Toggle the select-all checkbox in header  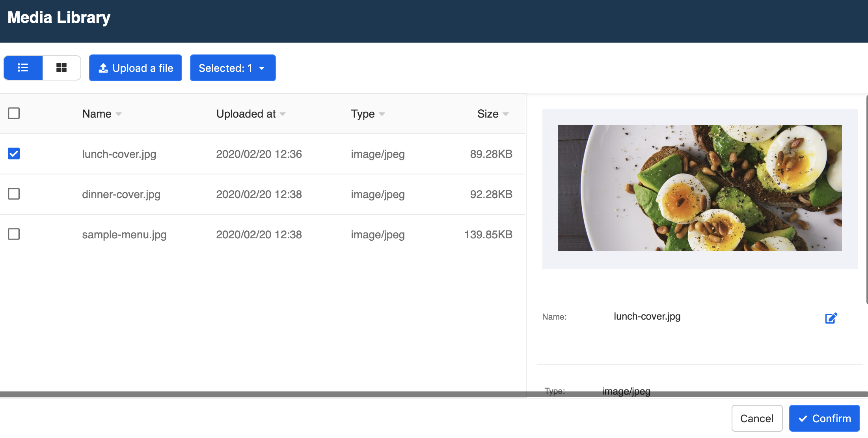(x=14, y=113)
